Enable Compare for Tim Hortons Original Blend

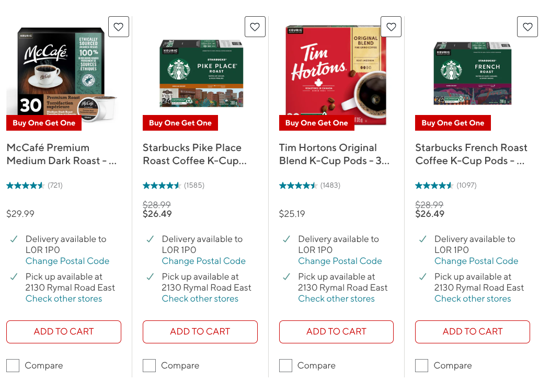(285, 365)
